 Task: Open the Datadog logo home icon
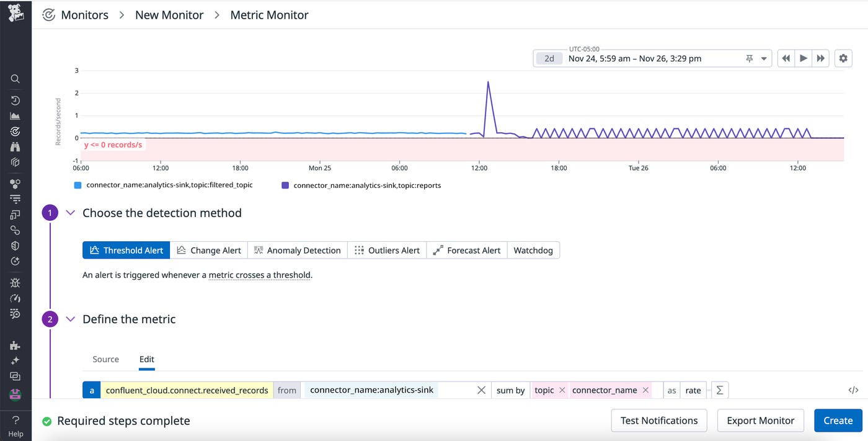pos(15,13)
